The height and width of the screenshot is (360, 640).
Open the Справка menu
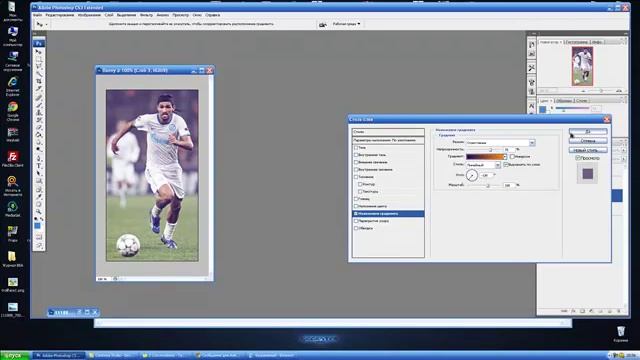pos(213,15)
